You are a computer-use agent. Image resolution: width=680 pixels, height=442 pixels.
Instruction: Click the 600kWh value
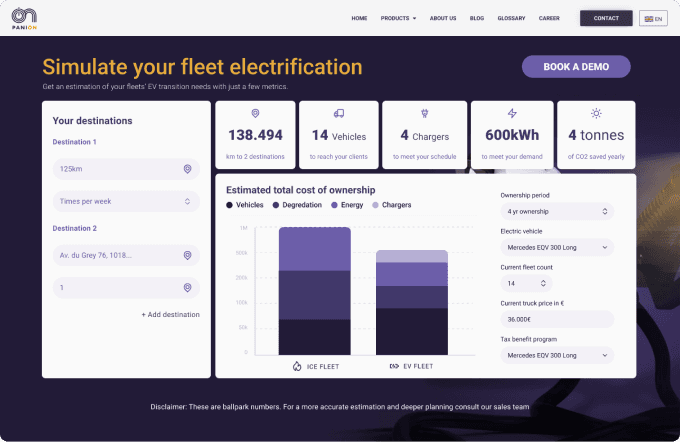click(512, 135)
